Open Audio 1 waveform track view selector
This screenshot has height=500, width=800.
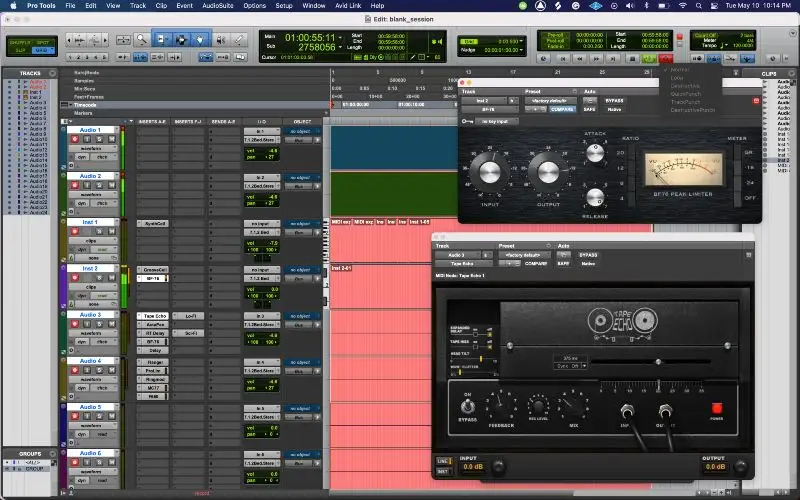click(x=92, y=148)
